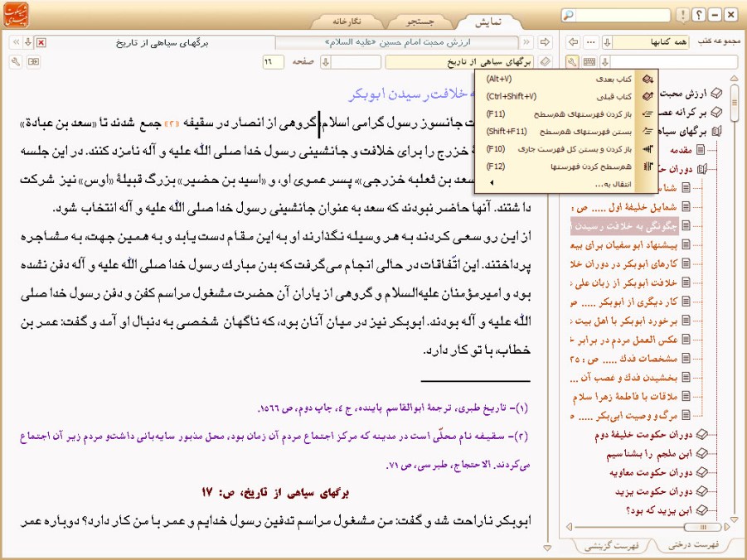Open the dropdown arrow left of the book title field
This screenshot has height=560, width=747.
click(325, 62)
